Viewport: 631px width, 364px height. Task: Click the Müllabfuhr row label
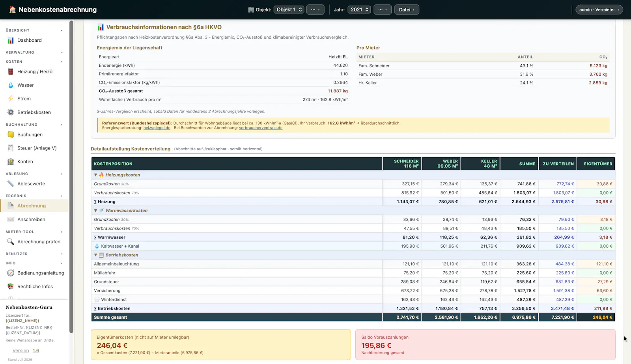coord(105,273)
